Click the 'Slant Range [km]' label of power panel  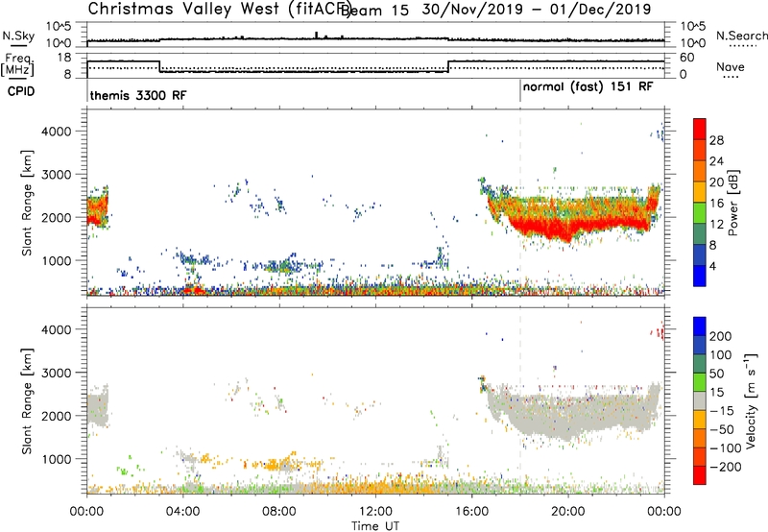[27, 203]
